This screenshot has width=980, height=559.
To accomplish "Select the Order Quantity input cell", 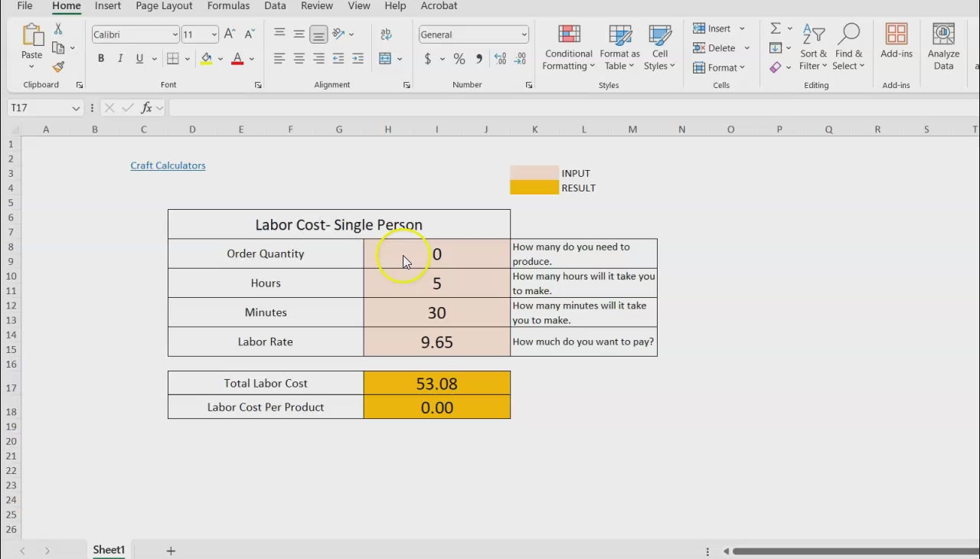I will (436, 253).
